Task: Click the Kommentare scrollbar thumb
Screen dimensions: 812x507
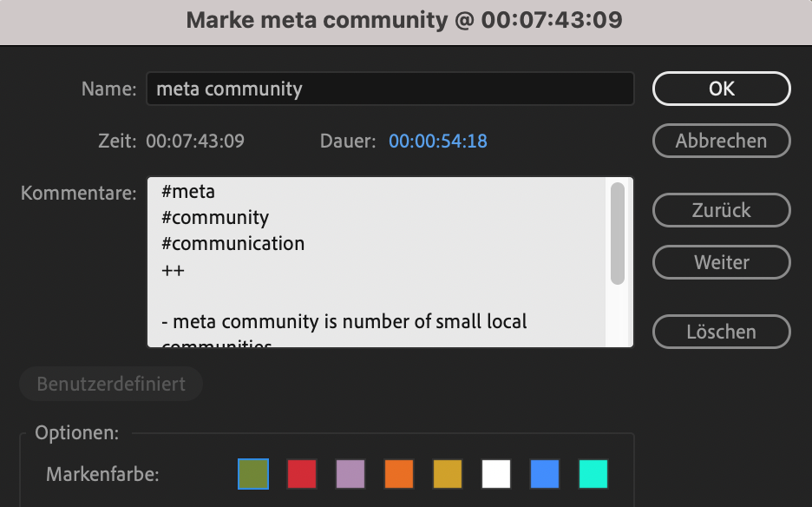Action: click(618, 233)
